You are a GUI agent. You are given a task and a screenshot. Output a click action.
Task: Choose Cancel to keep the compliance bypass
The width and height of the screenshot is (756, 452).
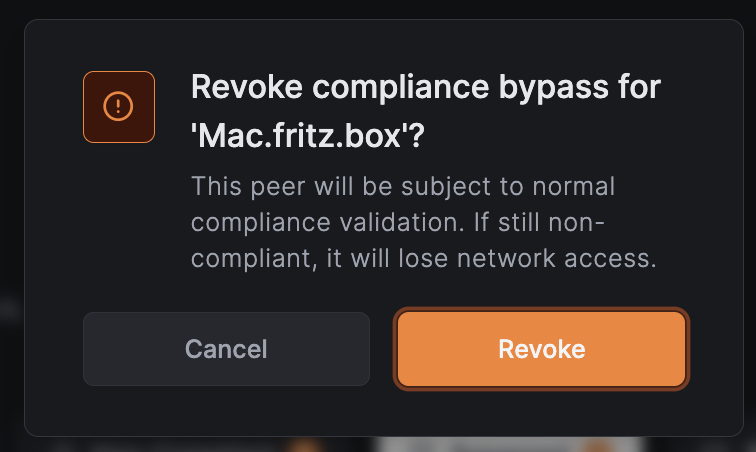pyautogui.click(x=226, y=349)
